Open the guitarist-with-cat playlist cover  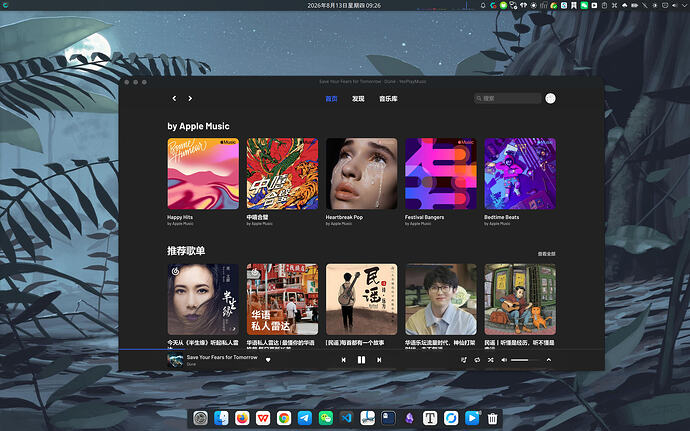tap(520, 299)
